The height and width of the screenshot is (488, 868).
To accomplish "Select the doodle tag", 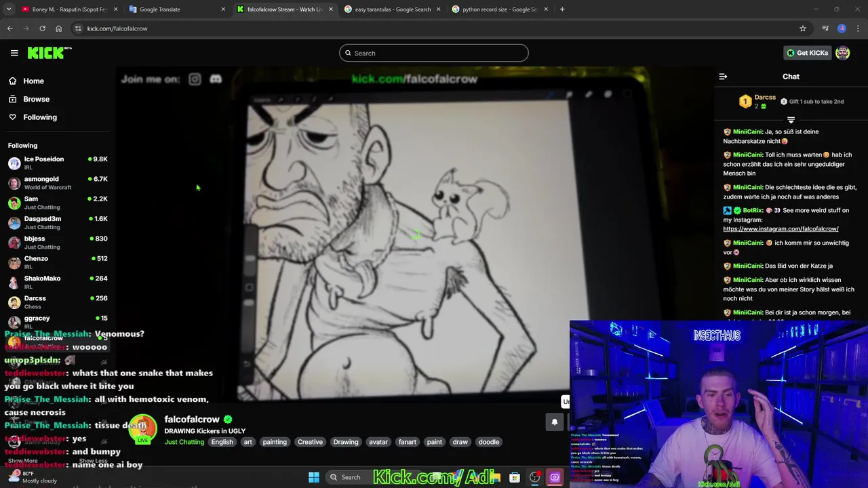I will pos(489,442).
